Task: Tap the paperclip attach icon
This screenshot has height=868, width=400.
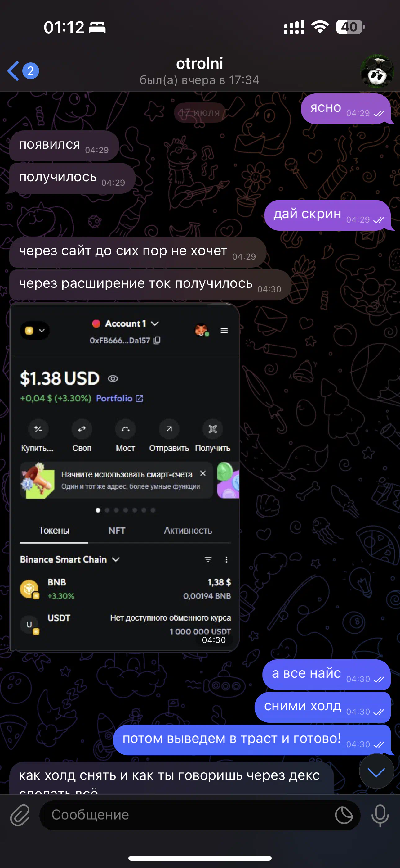Action: (x=20, y=815)
